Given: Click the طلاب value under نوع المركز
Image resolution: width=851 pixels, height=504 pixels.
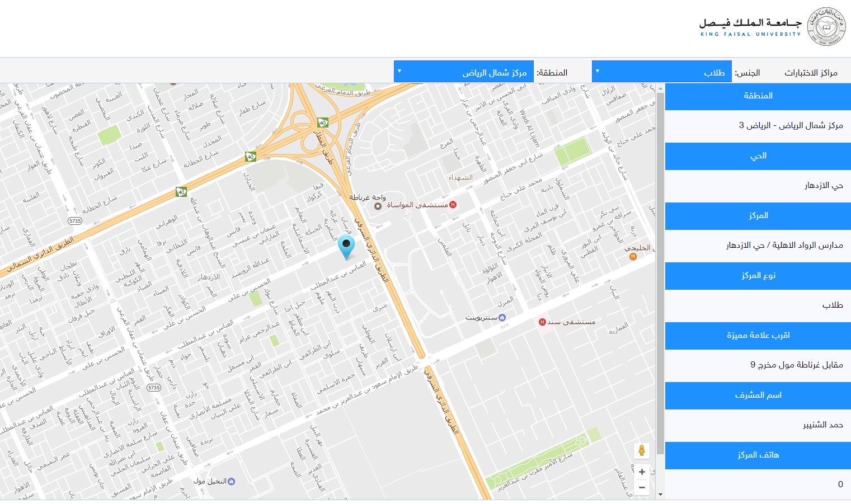Looking at the screenshot, I should click(833, 305).
